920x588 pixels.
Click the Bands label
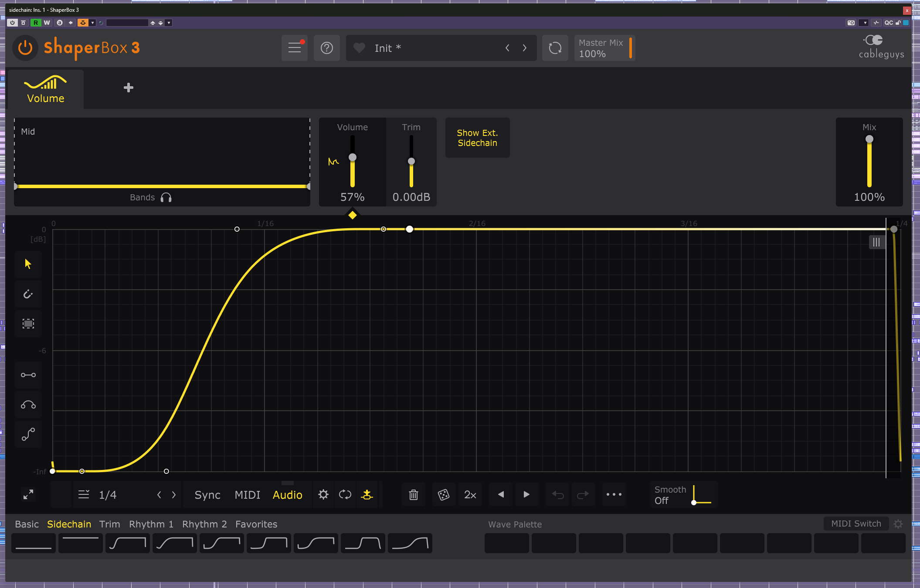pyautogui.click(x=142, y=197)
